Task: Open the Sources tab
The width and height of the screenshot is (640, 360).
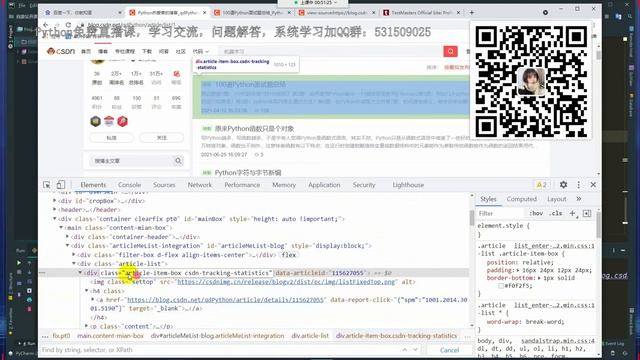Action: point(164,185)
